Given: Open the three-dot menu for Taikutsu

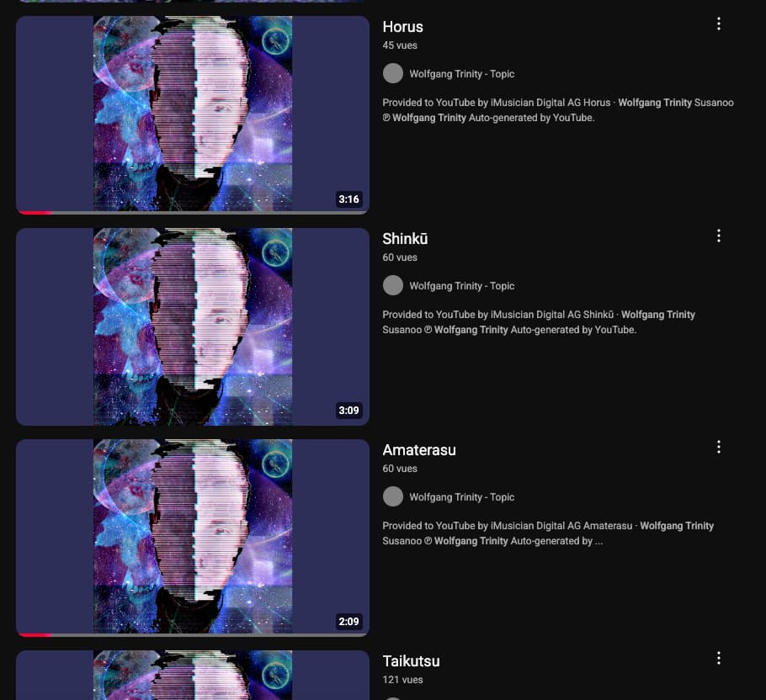Looking at the screenshot, I should coord(718,659).
